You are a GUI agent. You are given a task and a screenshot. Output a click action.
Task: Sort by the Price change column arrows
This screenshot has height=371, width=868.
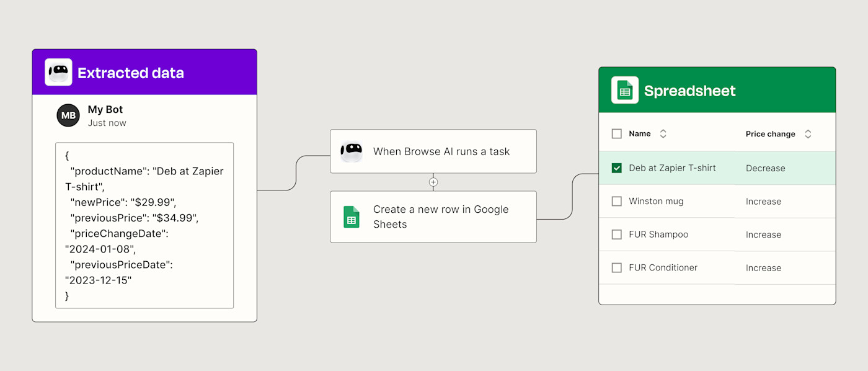pyautogui.click(x=808, y=134)
